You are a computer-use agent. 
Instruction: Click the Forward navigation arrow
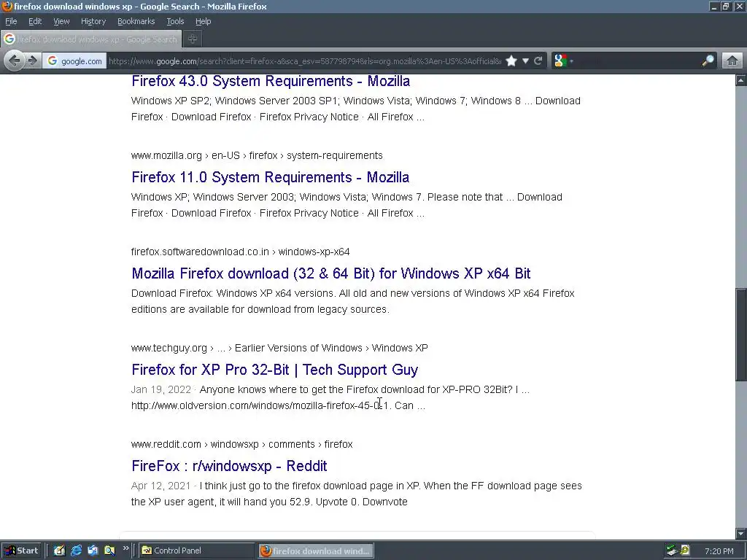(x=32, y=61)
